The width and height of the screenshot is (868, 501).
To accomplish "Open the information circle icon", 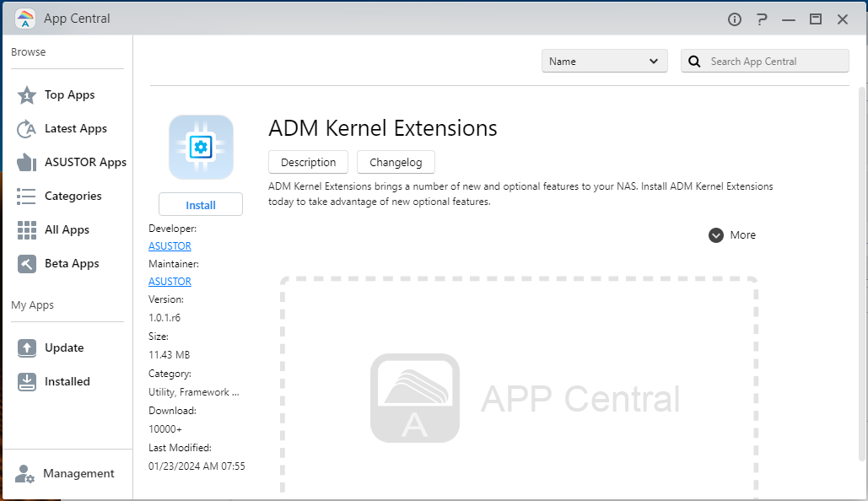I will 735,19.
